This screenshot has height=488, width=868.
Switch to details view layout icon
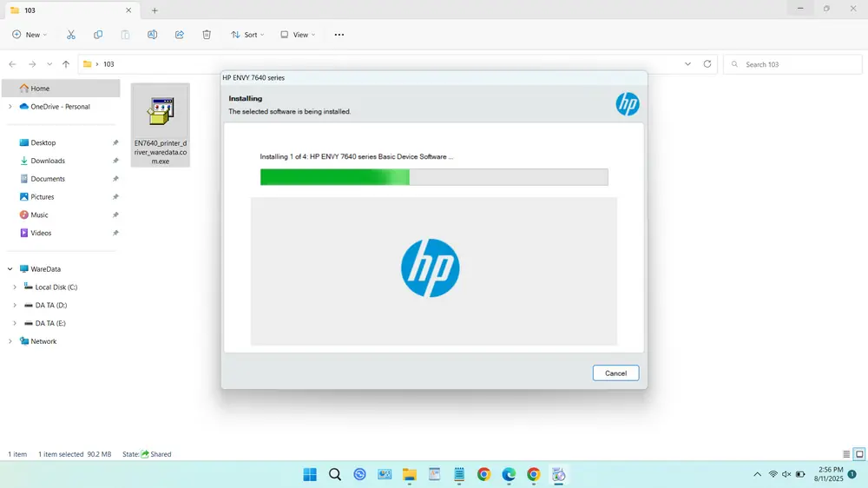coord(846,454)
